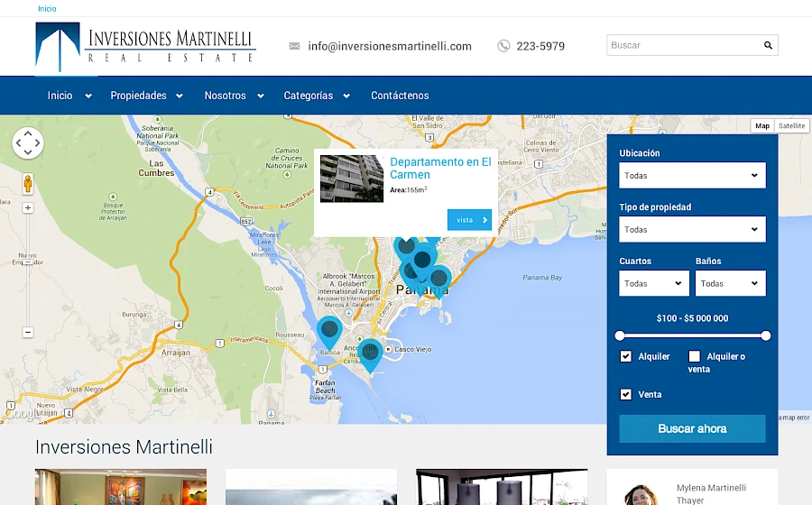The width and height of the screenshot is (812, 505).
Task: Expand the Nosotros menu arrow
Action: click(261, 96)
